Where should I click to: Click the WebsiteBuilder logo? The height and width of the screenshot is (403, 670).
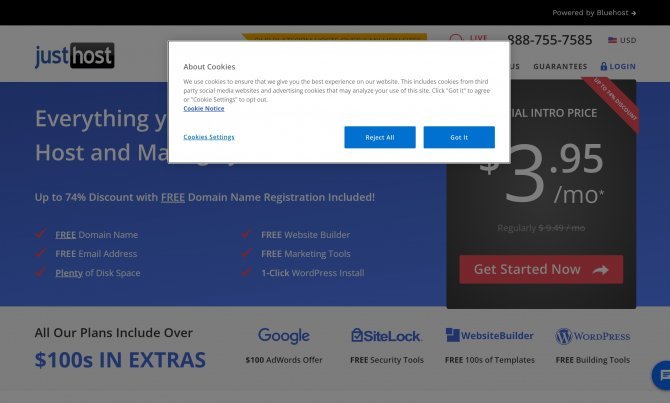click(x=489, y=335)
